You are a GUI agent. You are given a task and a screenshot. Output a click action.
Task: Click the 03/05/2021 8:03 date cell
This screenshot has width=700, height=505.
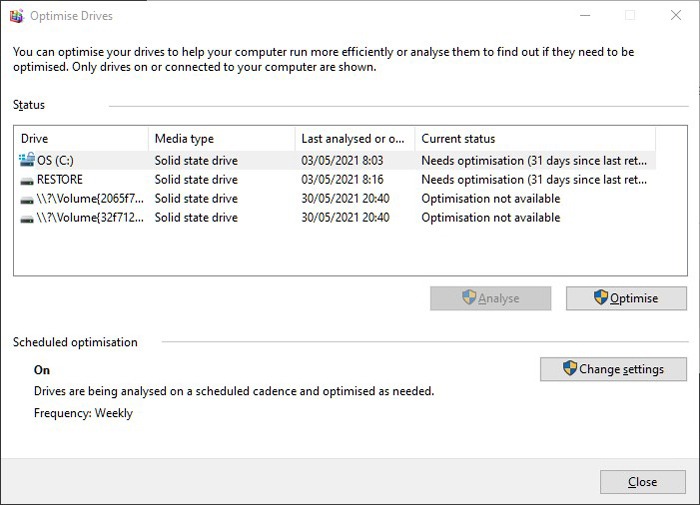342,160
